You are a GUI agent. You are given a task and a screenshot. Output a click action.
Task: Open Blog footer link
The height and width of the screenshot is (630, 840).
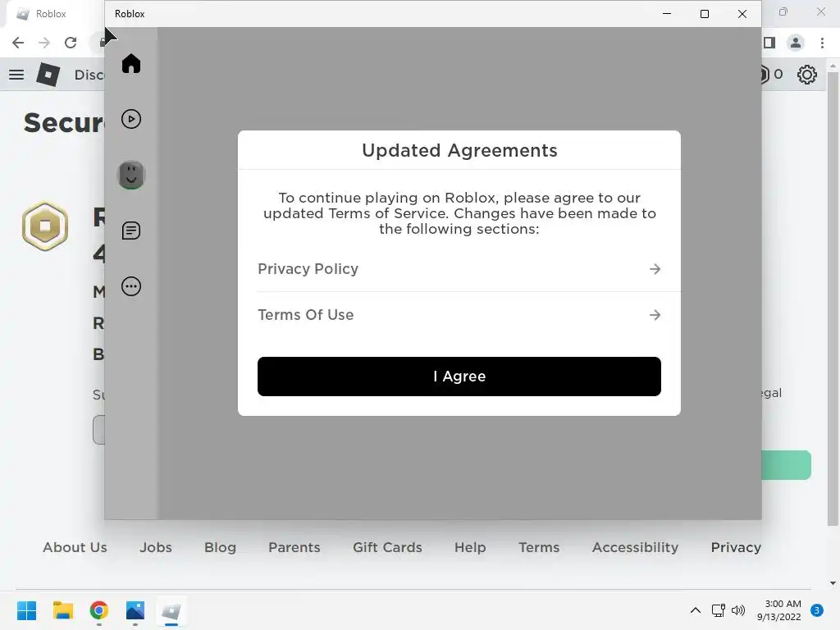pos(220,547)
